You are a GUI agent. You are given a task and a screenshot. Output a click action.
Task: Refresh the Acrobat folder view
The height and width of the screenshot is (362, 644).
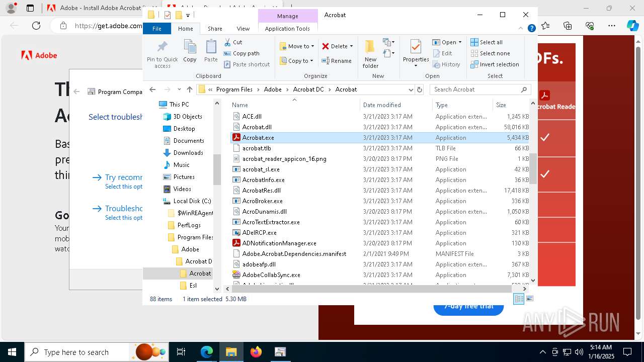click(420, 89)
